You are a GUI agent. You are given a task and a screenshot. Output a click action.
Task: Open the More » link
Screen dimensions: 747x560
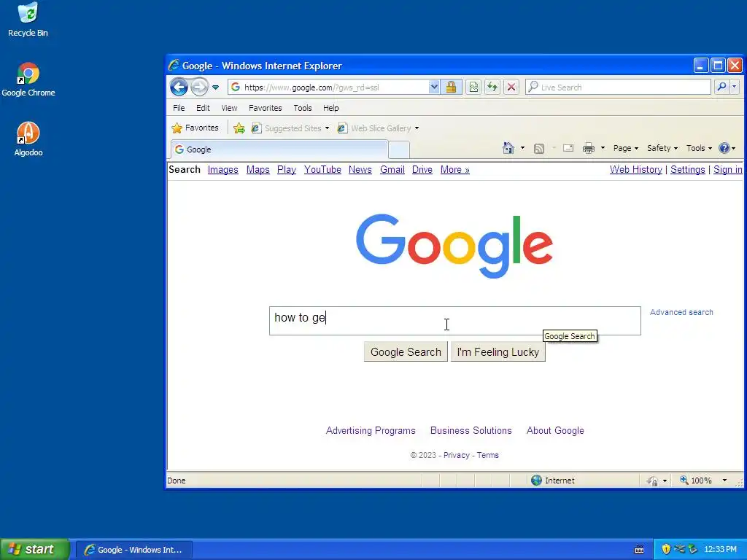tap(455, 169)
